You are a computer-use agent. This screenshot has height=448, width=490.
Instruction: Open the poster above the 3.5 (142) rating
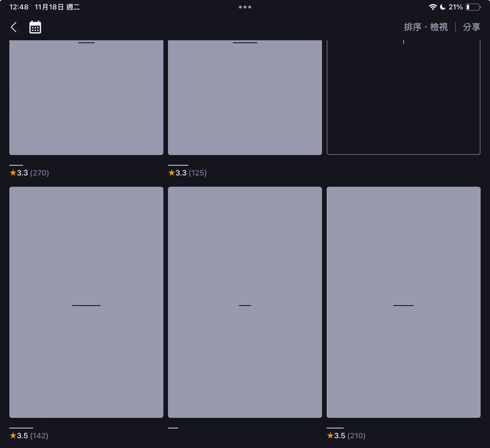point(86,302)
